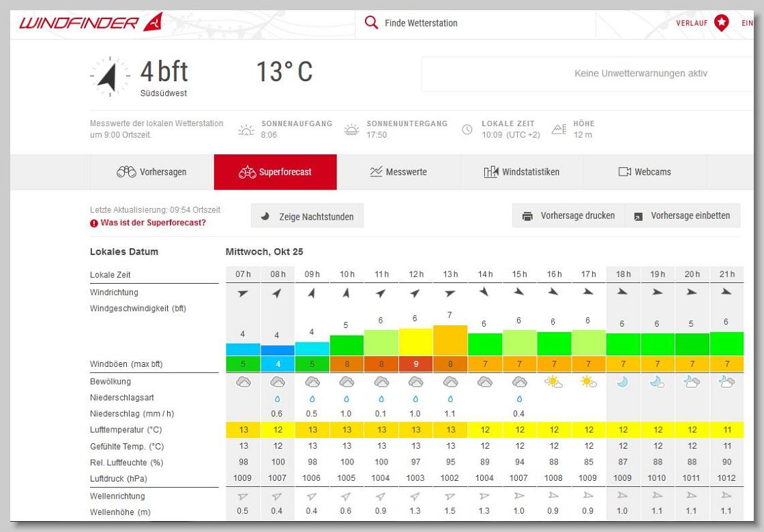Click the dark blue wind speed bar at 08h
The height and width of the screenshot is (532, 764).
click(277, 351)
